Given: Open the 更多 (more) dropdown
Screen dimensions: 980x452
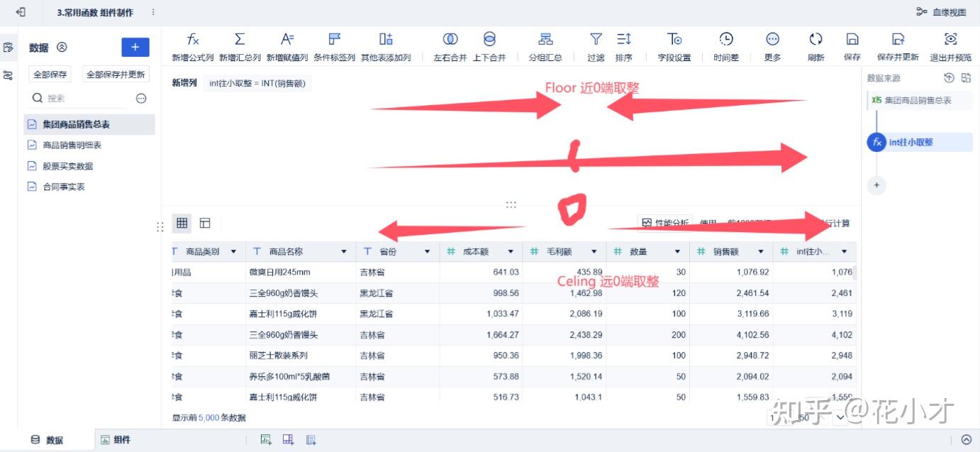Looking at the screenshot, I should pos(772,45).
